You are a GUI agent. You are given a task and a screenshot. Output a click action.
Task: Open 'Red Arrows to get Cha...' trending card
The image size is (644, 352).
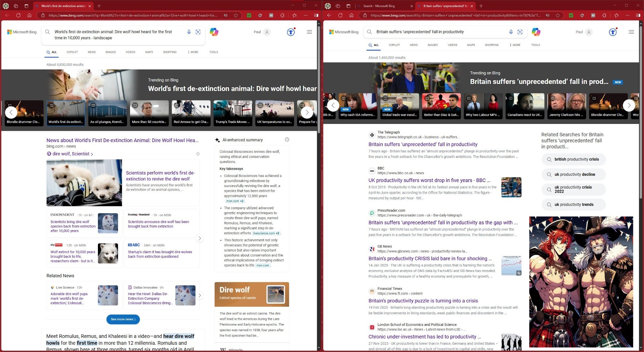pos(191,113)
